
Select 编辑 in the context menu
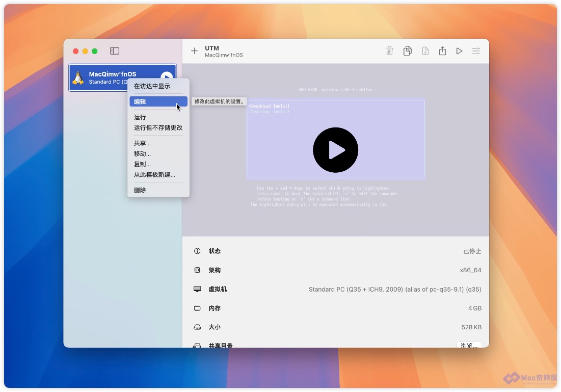coord(158,101)
